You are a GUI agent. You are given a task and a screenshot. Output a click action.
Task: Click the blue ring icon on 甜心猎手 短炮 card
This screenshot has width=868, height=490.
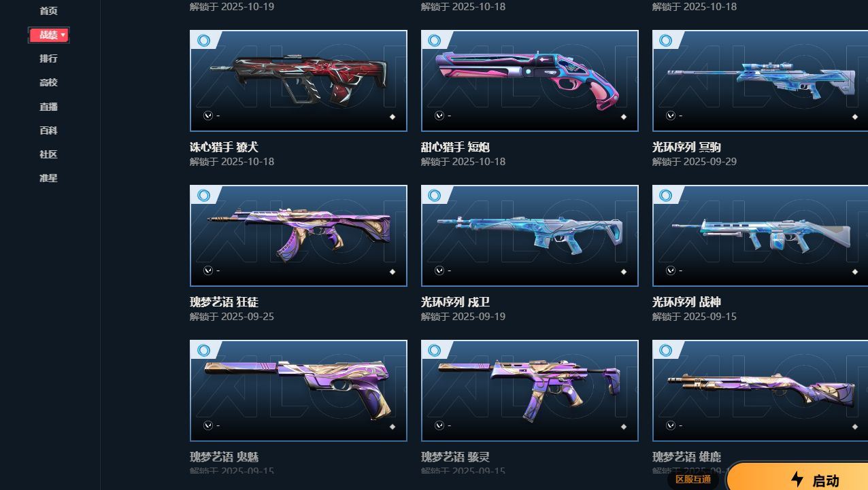pos(435,40)
